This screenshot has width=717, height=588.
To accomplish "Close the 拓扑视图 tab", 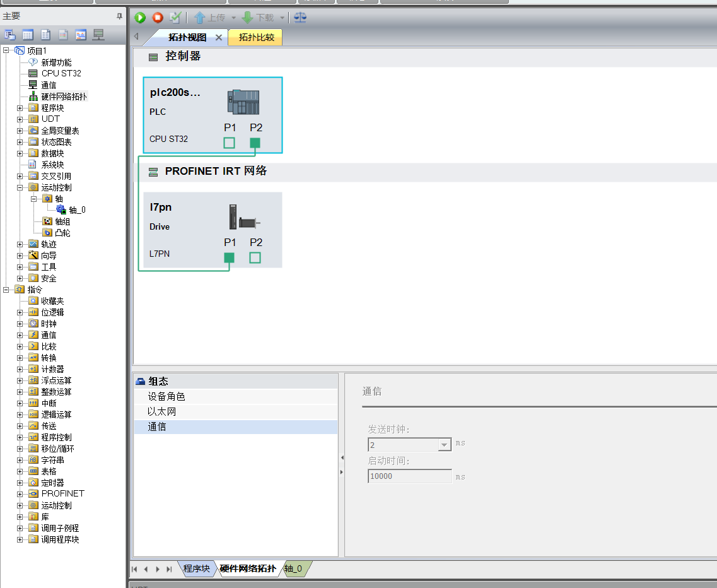I will 219,37.
